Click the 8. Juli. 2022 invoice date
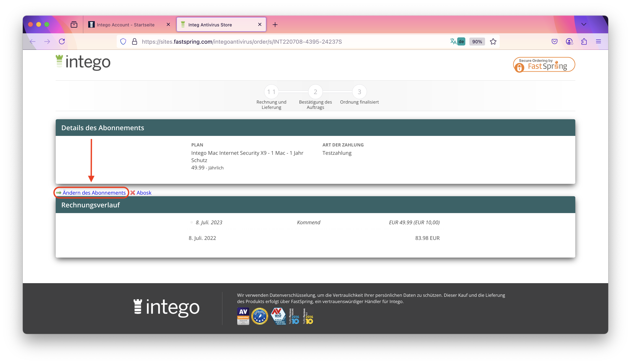This screenshot has width=631, height=364. click(x=202, y=238)
